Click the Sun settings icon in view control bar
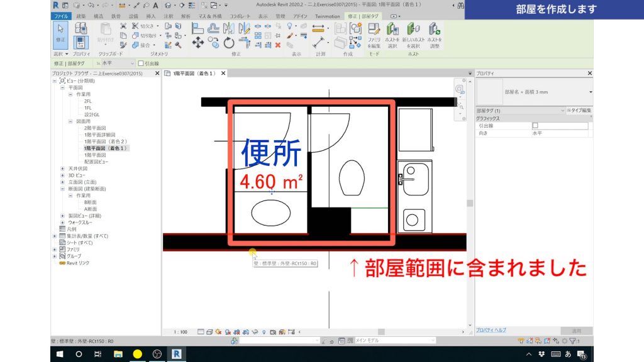 point(218,331)
